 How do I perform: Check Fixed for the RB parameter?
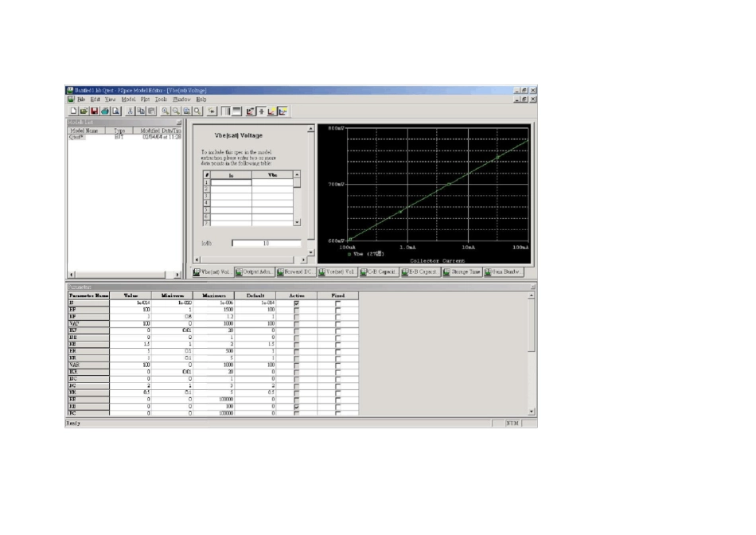pyautogui.click(x=338, y=407)
